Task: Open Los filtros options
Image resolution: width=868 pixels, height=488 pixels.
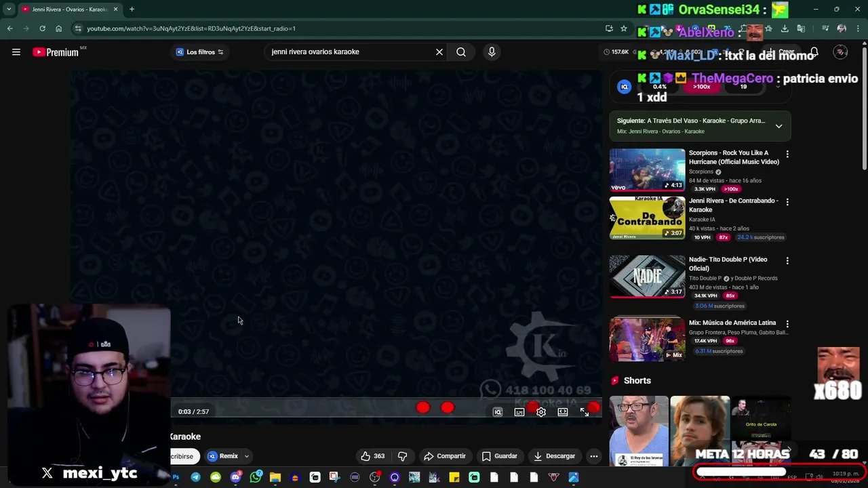Action: 199,52
